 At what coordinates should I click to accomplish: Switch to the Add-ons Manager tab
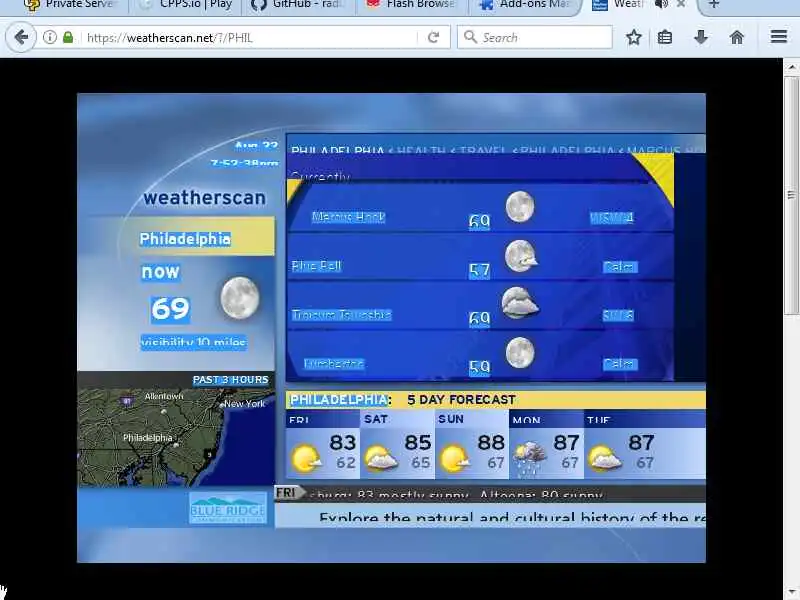tap(526, 5)
